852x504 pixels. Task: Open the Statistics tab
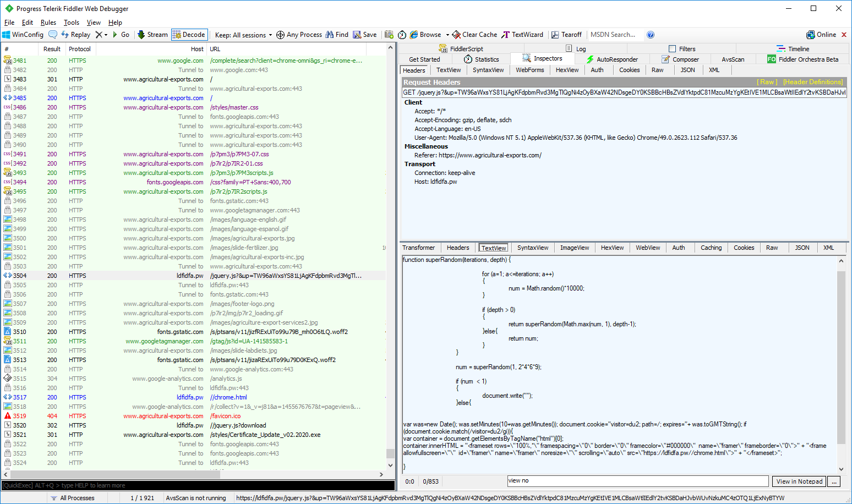(482, 59)
